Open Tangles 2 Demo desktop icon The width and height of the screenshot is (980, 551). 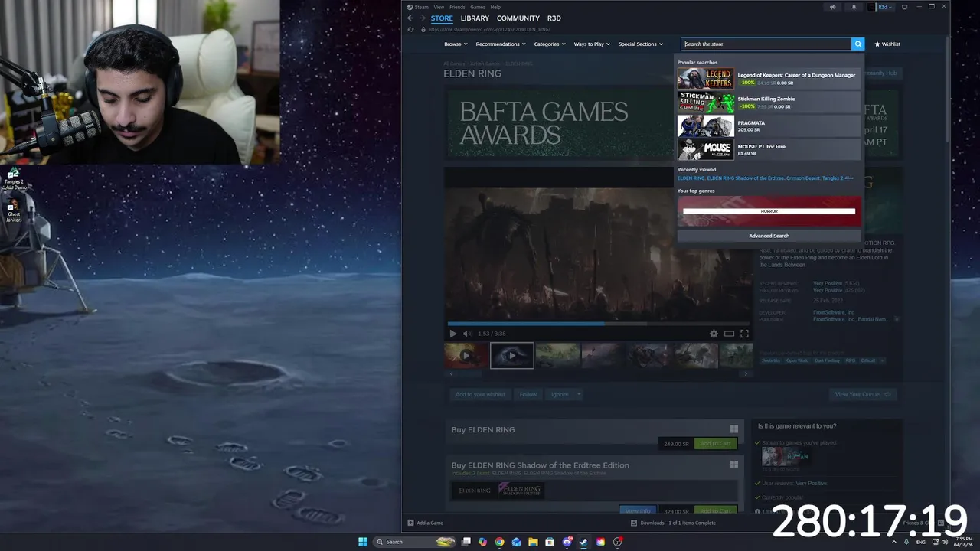(x=14, y=180)
